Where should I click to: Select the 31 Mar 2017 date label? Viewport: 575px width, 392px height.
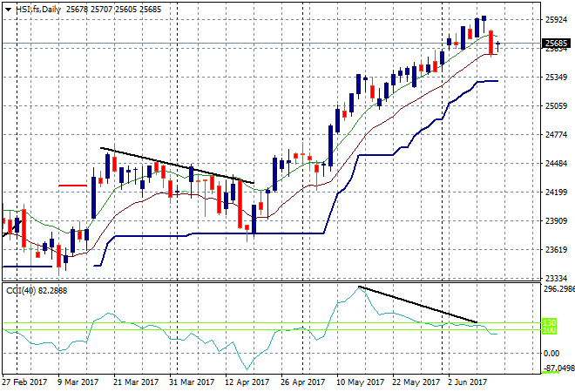coord(192,382)
